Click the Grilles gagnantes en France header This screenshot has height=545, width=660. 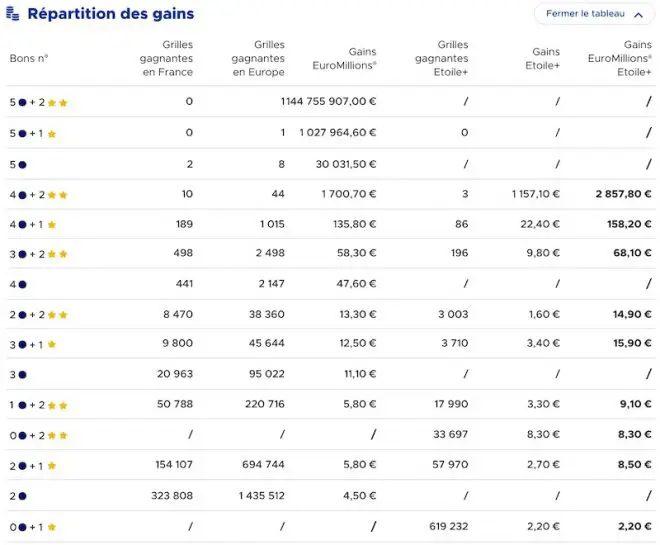[167, 58]
